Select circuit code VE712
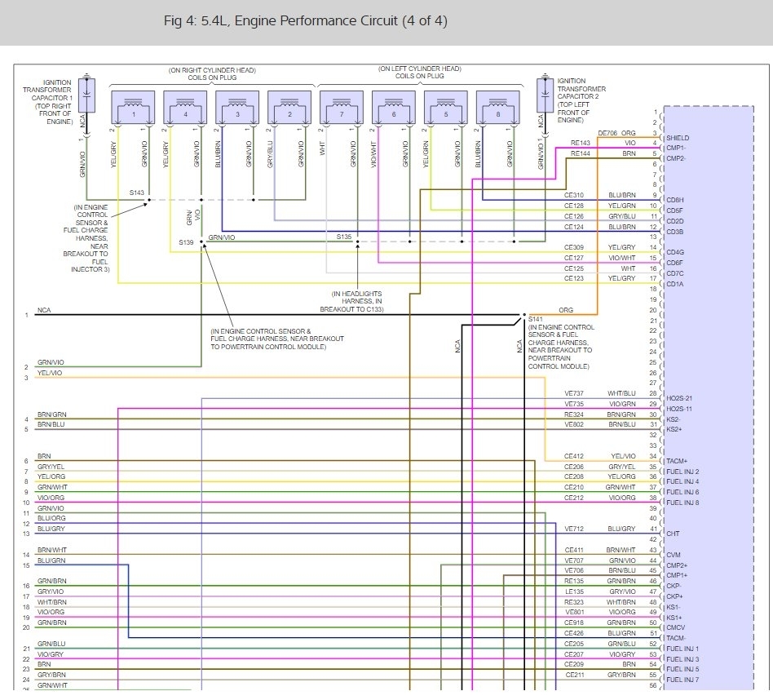773x700 pixels. [x=574, y=529]
